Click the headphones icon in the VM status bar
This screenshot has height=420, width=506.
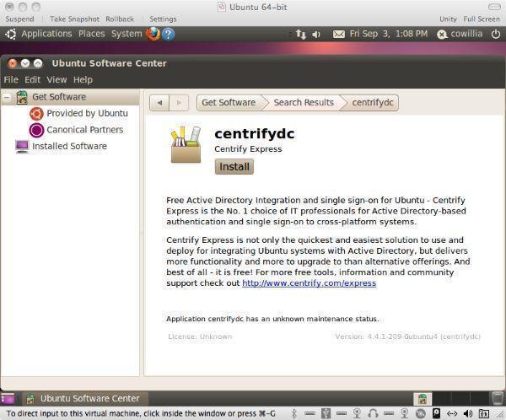373,413
